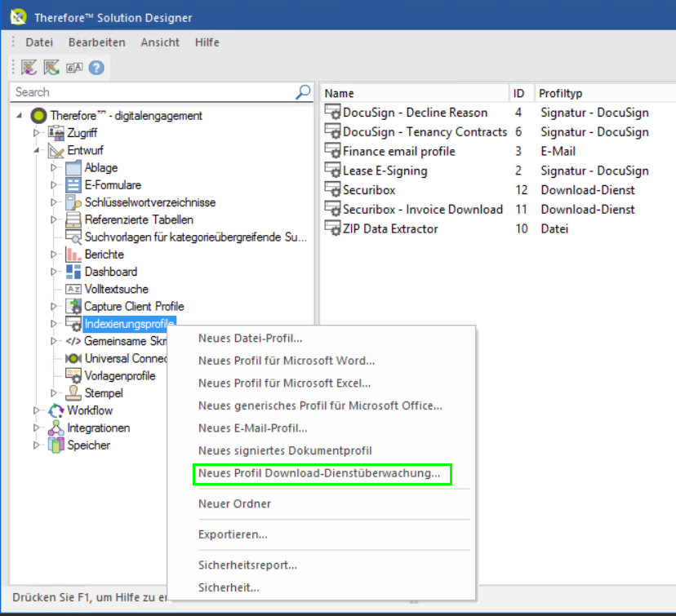
Task: Select the Dashboard tree item
Action: tap(111, 272)
